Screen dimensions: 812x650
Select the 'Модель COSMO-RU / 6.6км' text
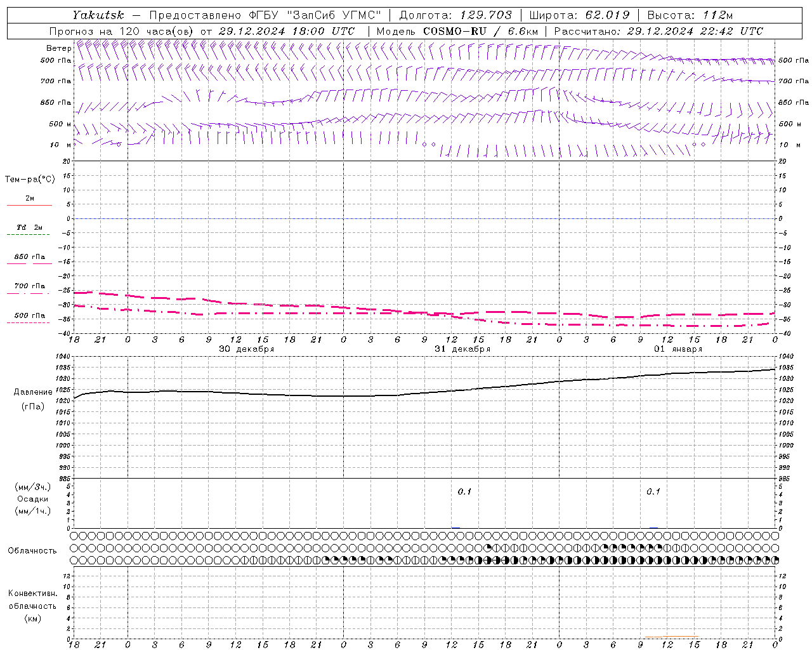click(x=457, y=31)
